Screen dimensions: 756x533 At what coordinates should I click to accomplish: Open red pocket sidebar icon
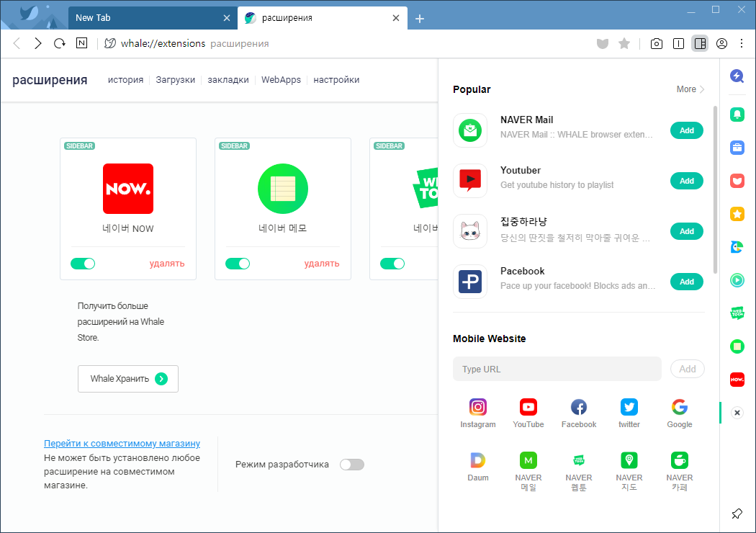point(737,181)
